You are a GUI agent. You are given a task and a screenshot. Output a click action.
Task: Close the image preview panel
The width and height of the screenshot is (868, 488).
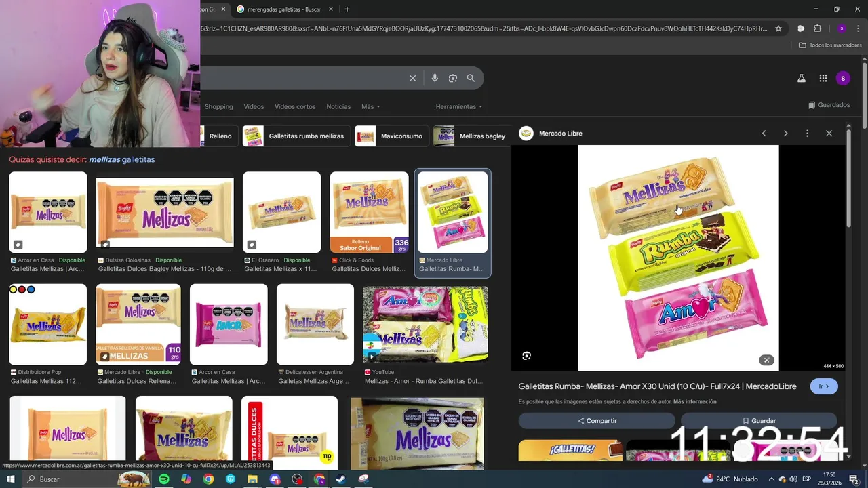click(829, 134)
